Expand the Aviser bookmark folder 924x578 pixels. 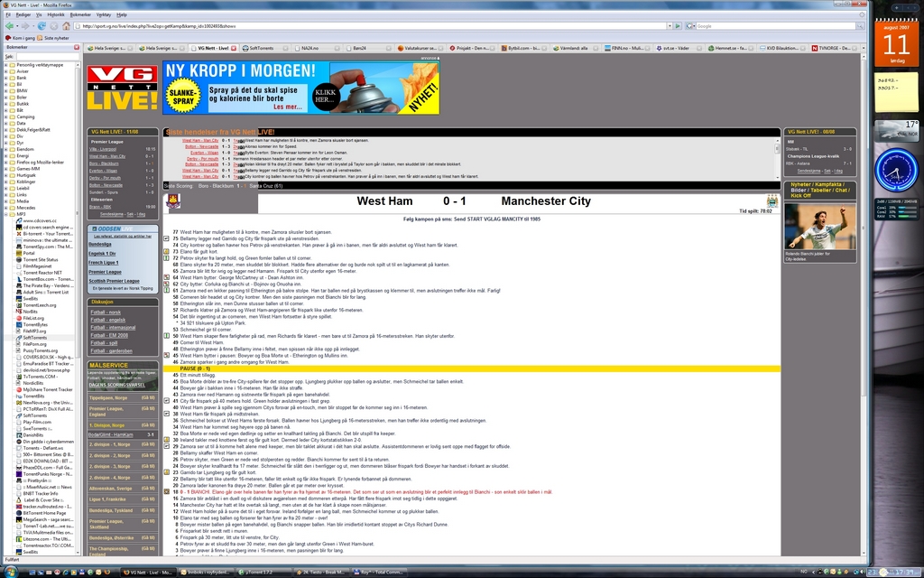tap(6, 71)
